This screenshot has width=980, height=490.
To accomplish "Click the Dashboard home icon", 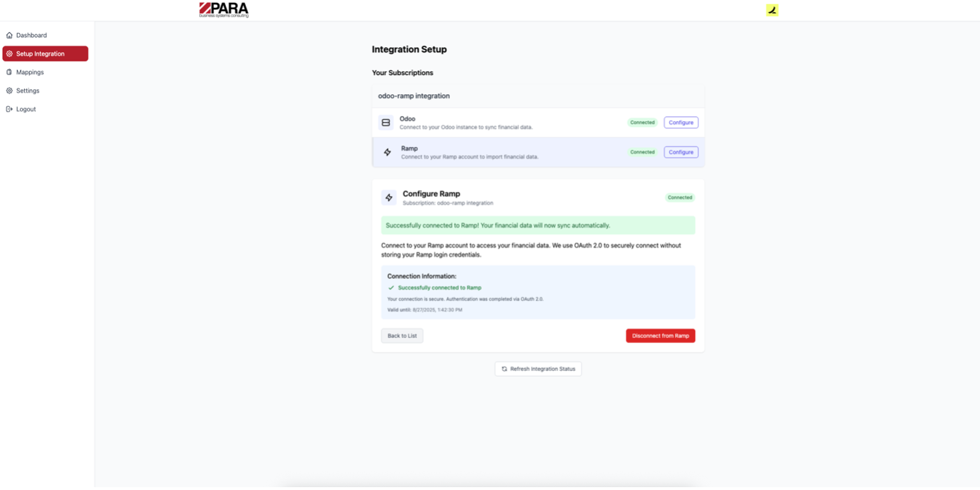I will tap(9, 35).
